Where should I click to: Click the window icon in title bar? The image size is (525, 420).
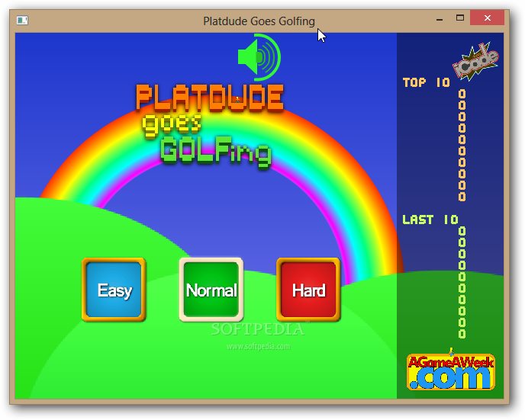(x=22, y=21)
